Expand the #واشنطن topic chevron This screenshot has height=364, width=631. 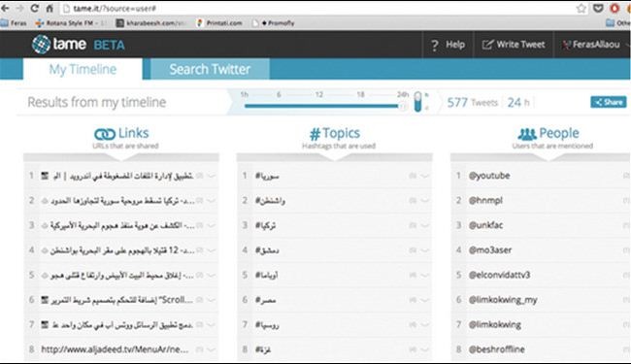(x=425, y=201)
